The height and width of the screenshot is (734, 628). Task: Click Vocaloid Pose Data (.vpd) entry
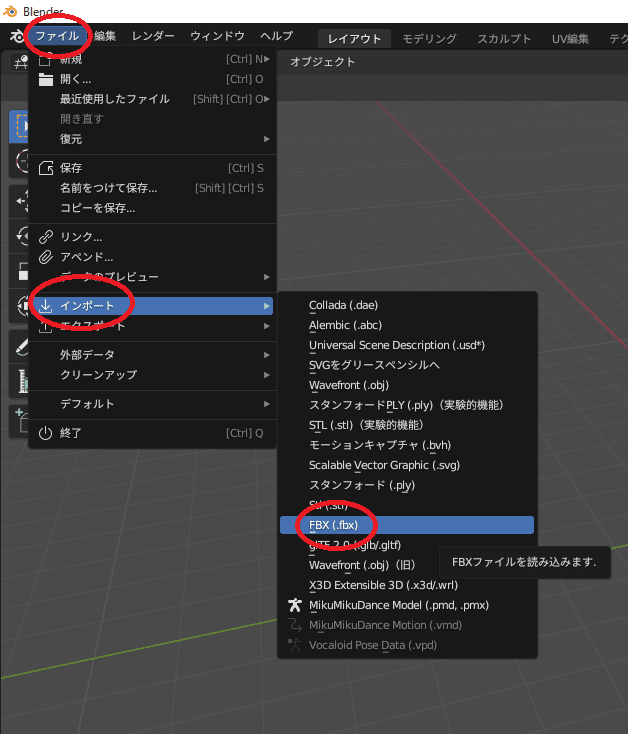pyautogui.click(x=407, y=646)
